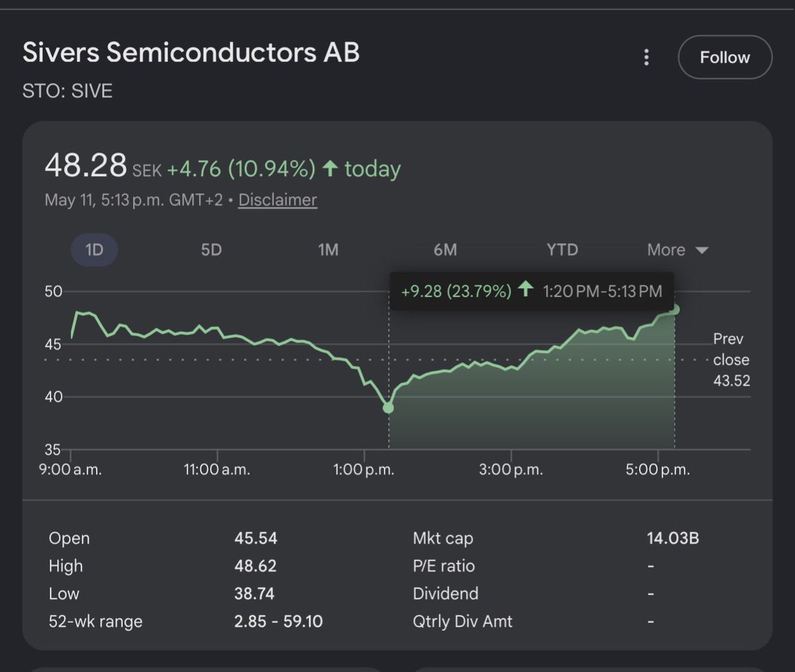Click the 35 price axis label
795x672 pixels.
point(53,450)
